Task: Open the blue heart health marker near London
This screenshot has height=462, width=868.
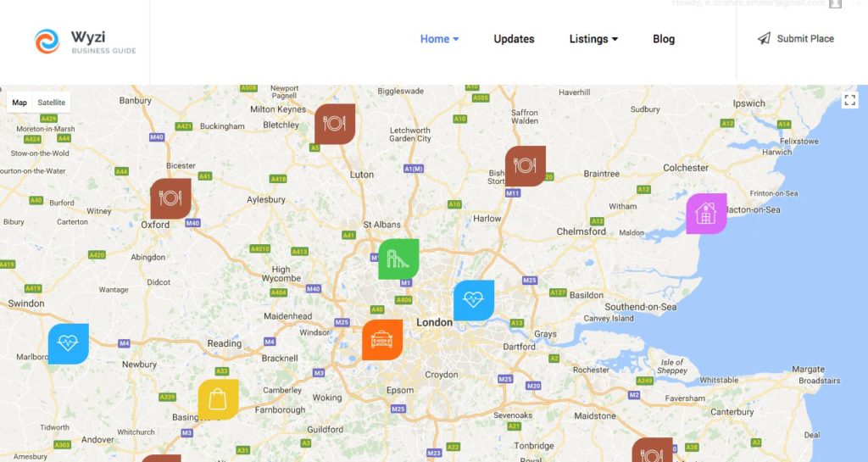Action: click(x=474, y=300)
